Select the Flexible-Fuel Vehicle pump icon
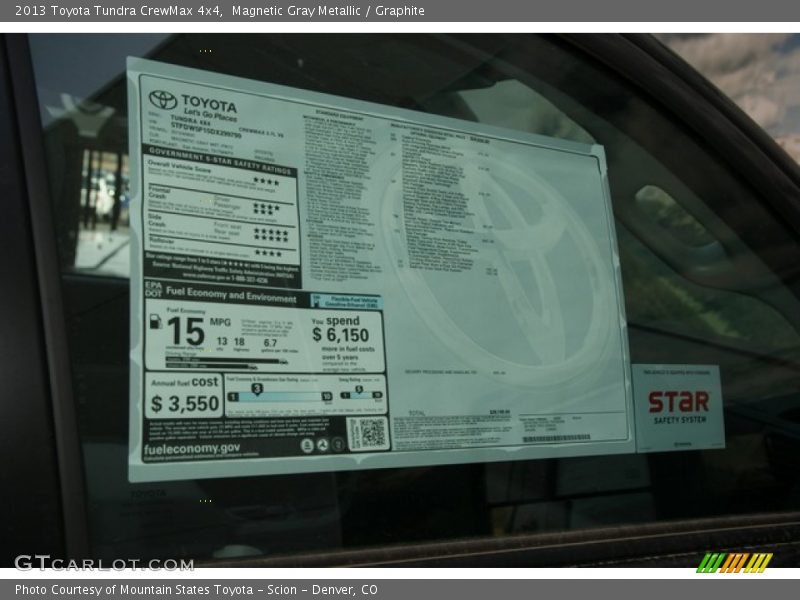This screenshot has height=600, width=800. coord(318,299)
